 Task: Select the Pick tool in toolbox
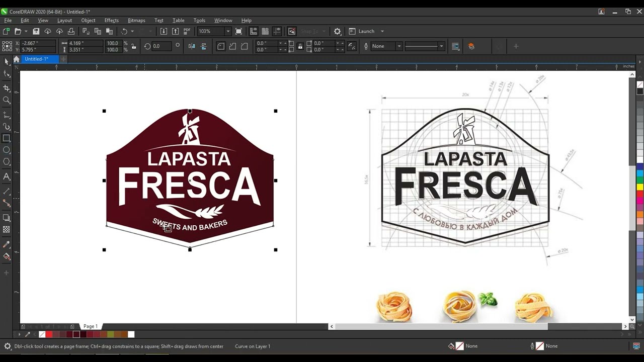pyautogui.click(x=7, y=61)
